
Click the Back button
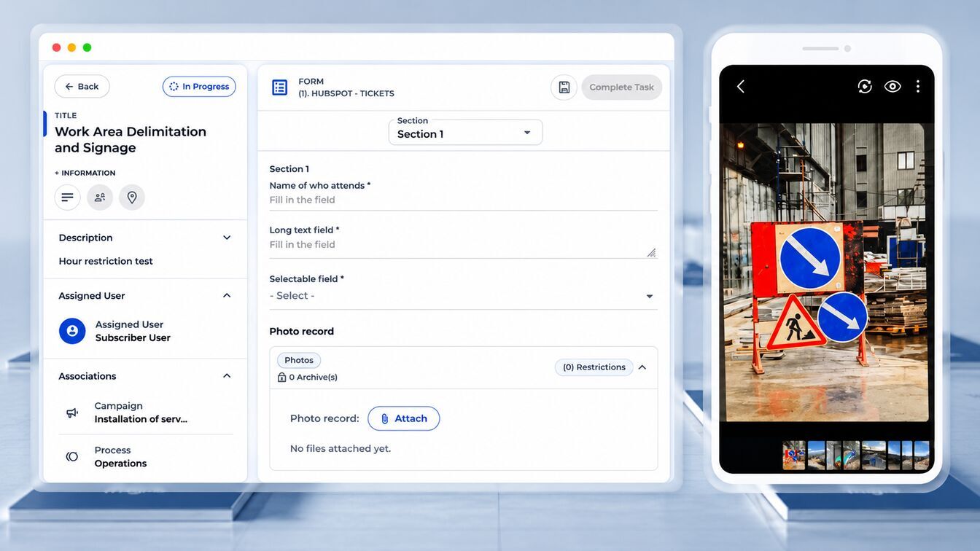(82, 87)
